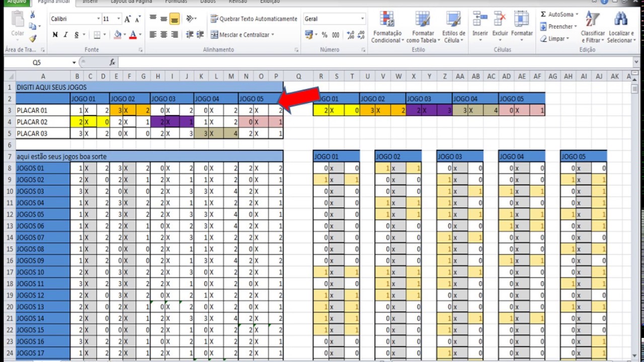Viewport: 644px width, 362px height.
Task: Toggle italic (I) formatting
Action: point(65,35)
